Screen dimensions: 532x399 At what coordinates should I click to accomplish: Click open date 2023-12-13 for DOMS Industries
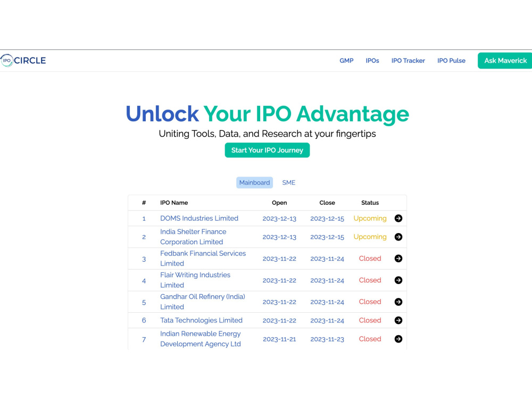279,219
